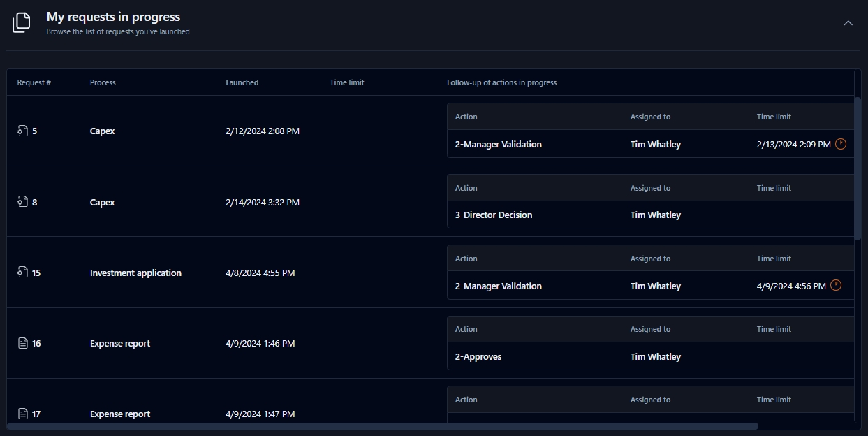The width and height of the screenshot is (868, 436).
Task: Click the horizontal scrollbar at table bottom
Action: (x=382, y=426)
